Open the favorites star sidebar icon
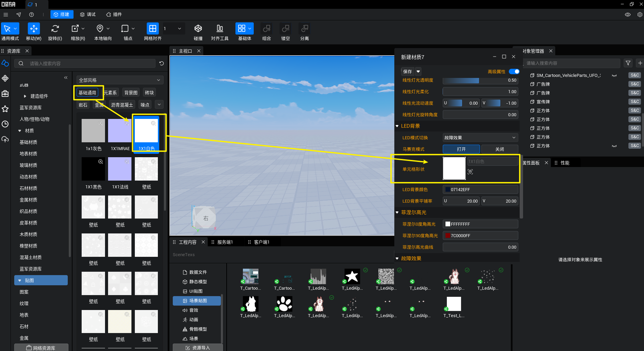The width and height of the screenshot is (644, 351). (x=5, y=109)
